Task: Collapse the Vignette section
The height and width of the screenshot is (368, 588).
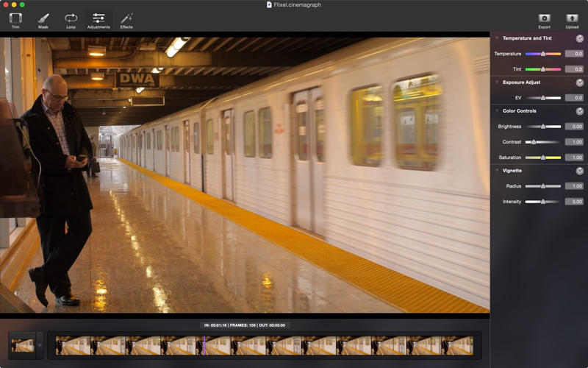Action: 497,170
